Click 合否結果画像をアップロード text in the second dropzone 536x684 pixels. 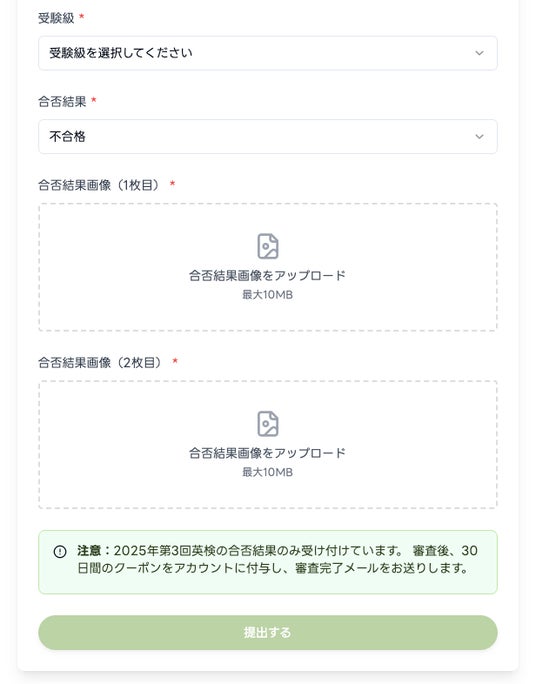[x=267, y=453]
